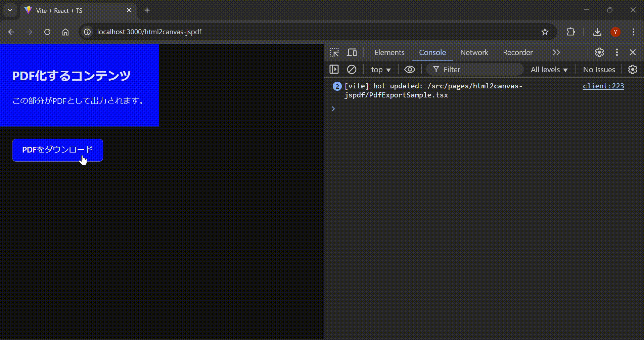This screenshot has width=644, height=340.
Task: Bookmark this page with the star icon
Action: tap(545, 32)
